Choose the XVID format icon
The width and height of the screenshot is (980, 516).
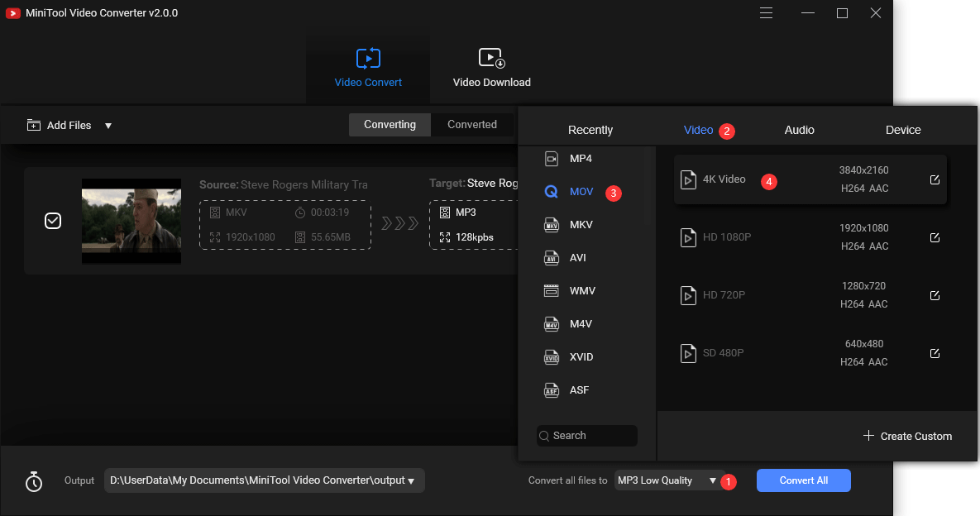(x=552, y=357)
